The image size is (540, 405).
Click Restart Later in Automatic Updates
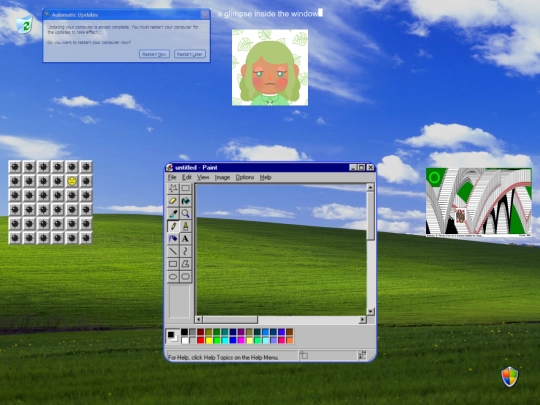point(190,54)
